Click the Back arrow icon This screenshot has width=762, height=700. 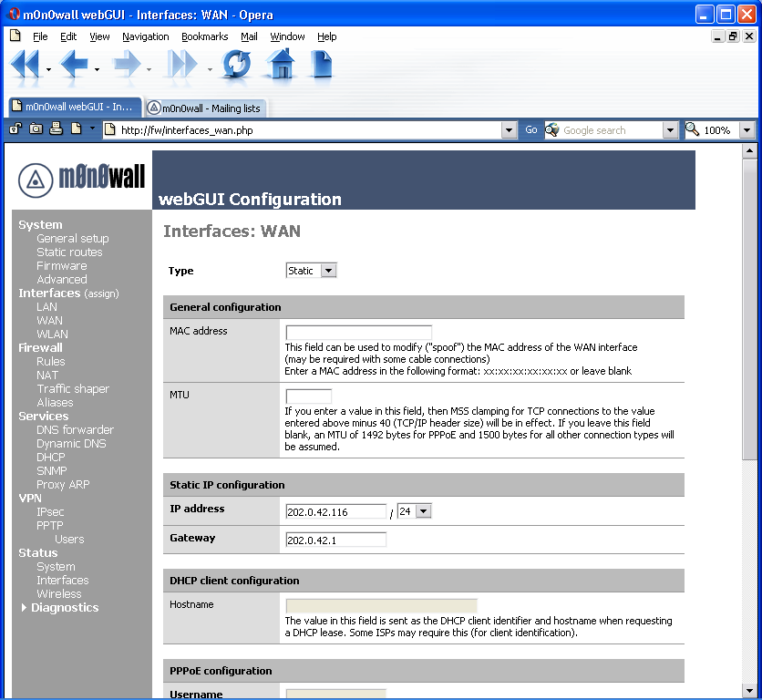point(74,66)
